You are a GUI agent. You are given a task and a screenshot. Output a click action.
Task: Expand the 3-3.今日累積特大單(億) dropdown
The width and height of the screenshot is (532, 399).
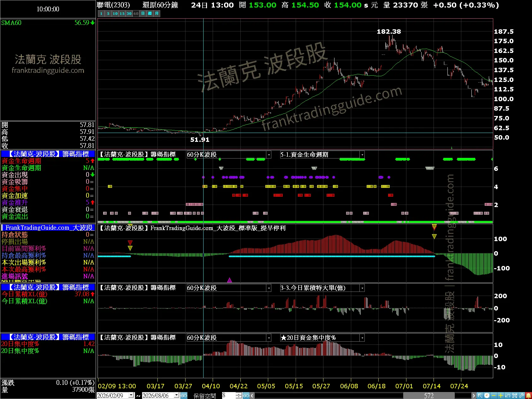[362, 288]
